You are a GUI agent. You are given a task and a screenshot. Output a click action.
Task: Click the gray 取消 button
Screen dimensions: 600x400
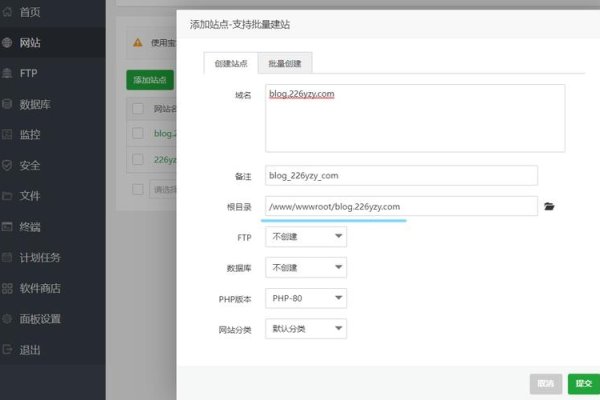coord(546,383)
